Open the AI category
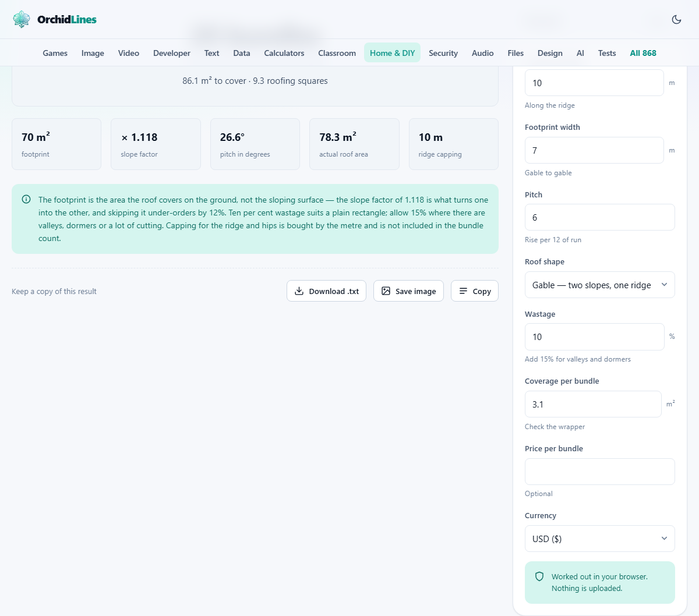Screen dimensions: 699x616 [580, 53]
